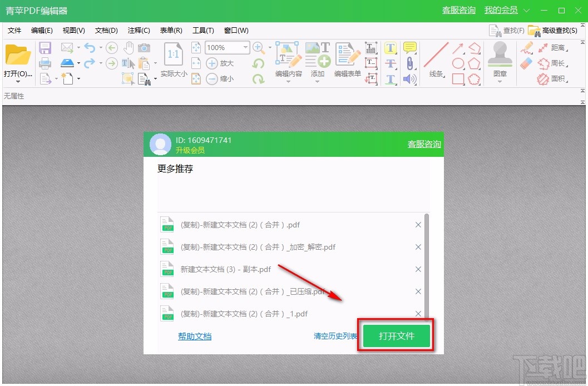Click the Redo arrow icon
Viewport: 588px width, 386px height.
90,63
